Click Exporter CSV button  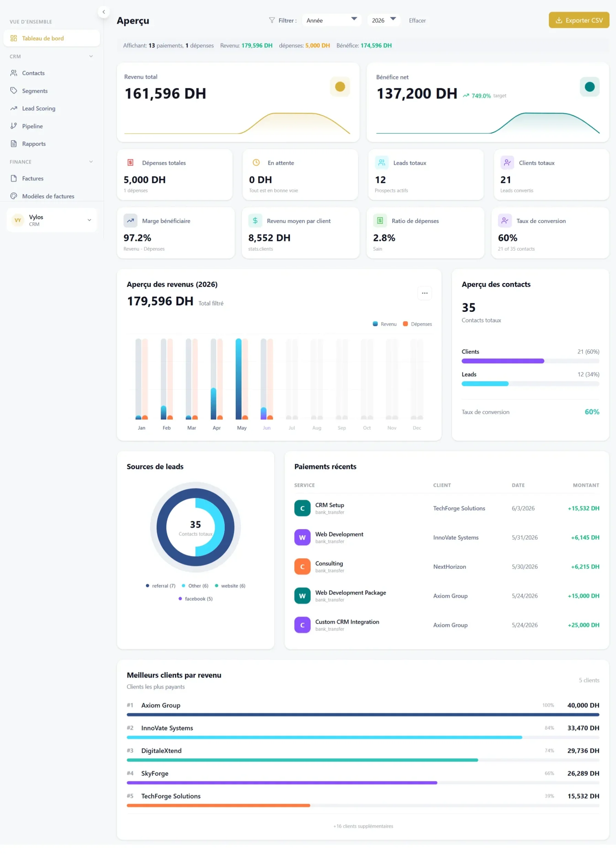579,20
